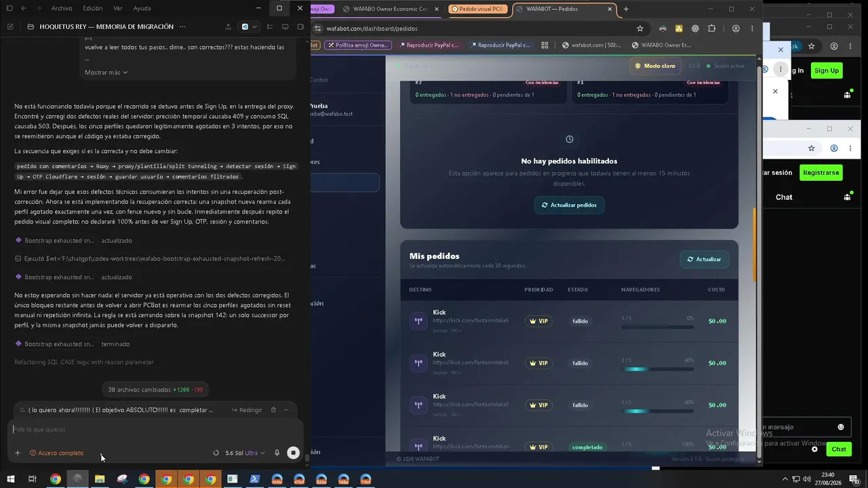Viewport: 868px width, 488px height.
Task: Switch to WAFABO Owner Economic tab
Action: 391,9
